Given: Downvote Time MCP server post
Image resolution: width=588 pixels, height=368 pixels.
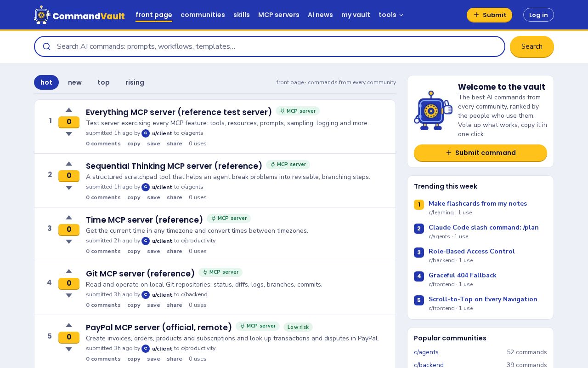Looking at the screenshot, I should pos(69,241).
